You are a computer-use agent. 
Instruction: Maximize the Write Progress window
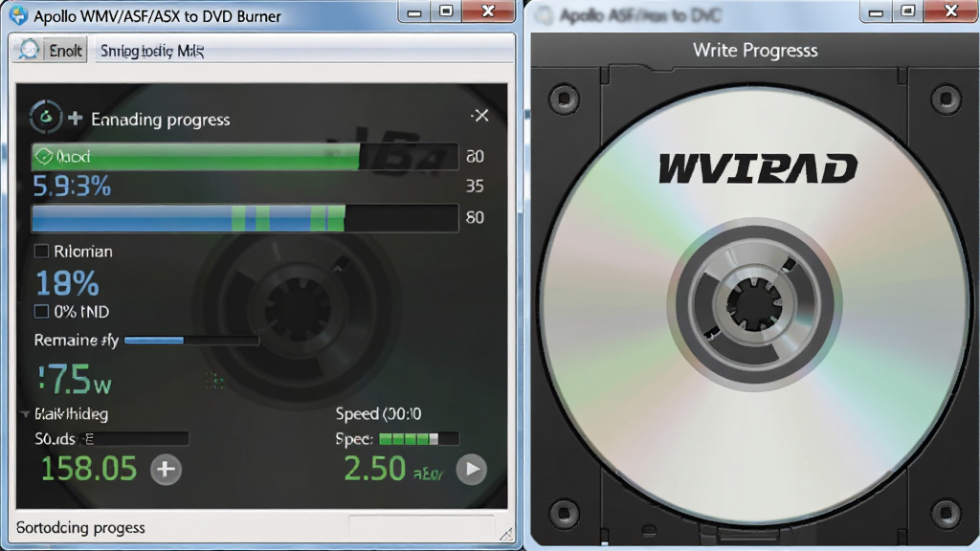click(907, 11)
